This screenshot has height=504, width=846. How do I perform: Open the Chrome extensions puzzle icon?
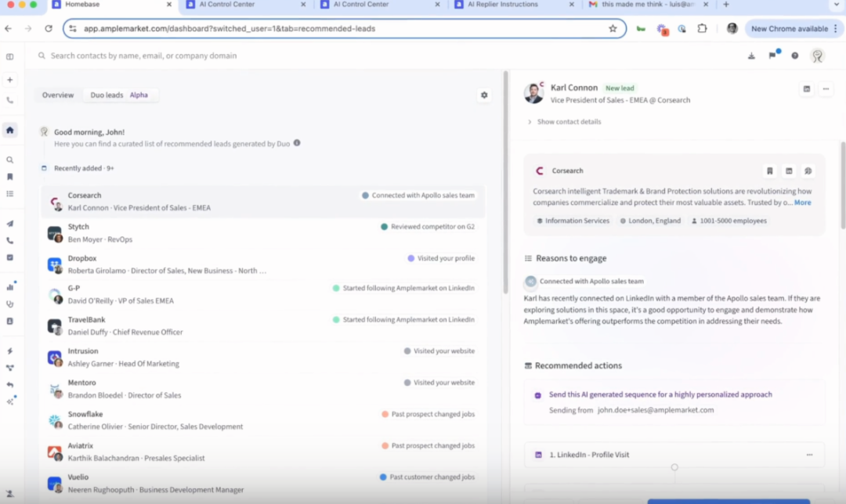(702, 29)
